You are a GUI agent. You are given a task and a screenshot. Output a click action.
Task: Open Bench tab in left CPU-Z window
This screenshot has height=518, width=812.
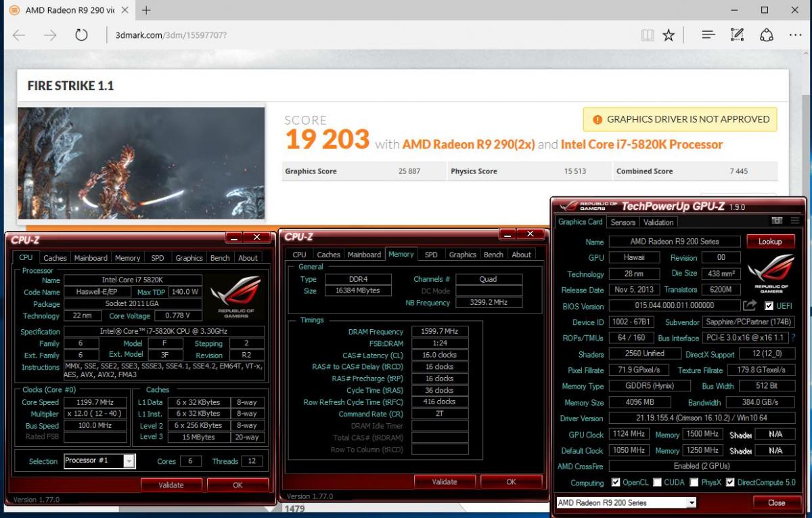220,258
